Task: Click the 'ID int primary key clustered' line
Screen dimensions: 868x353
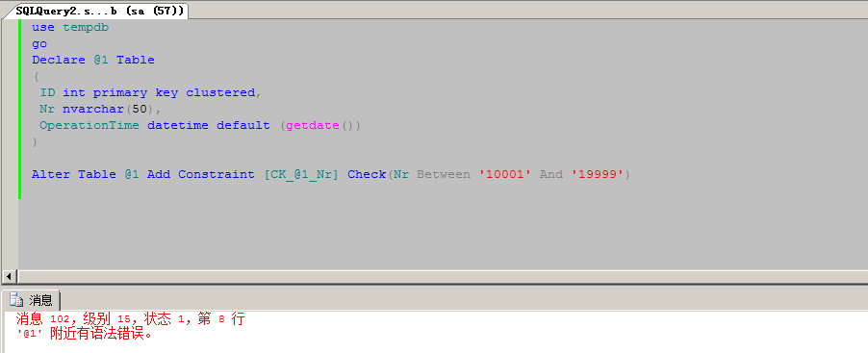Action: coord(150,92)
